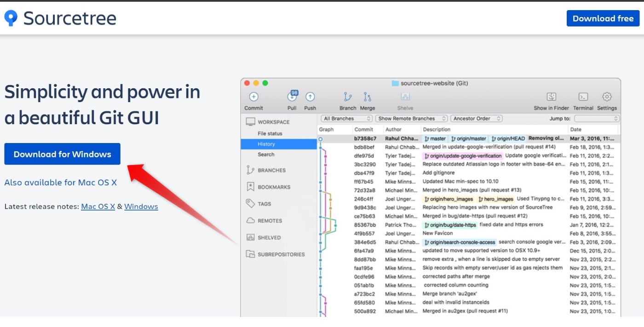Click the Sourcetree logo wordmark

[x=70, y=18]
